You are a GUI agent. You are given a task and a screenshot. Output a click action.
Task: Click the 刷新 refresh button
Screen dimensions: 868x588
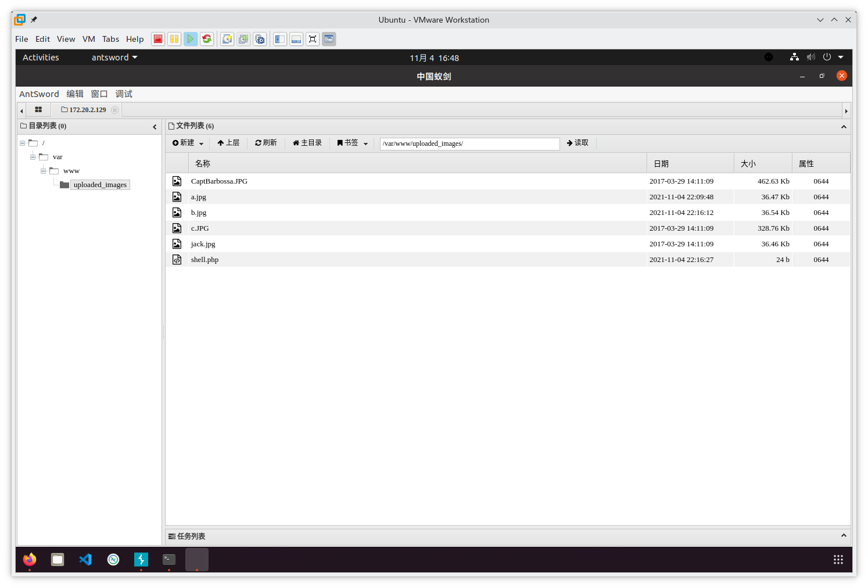(x=266, y=143)
